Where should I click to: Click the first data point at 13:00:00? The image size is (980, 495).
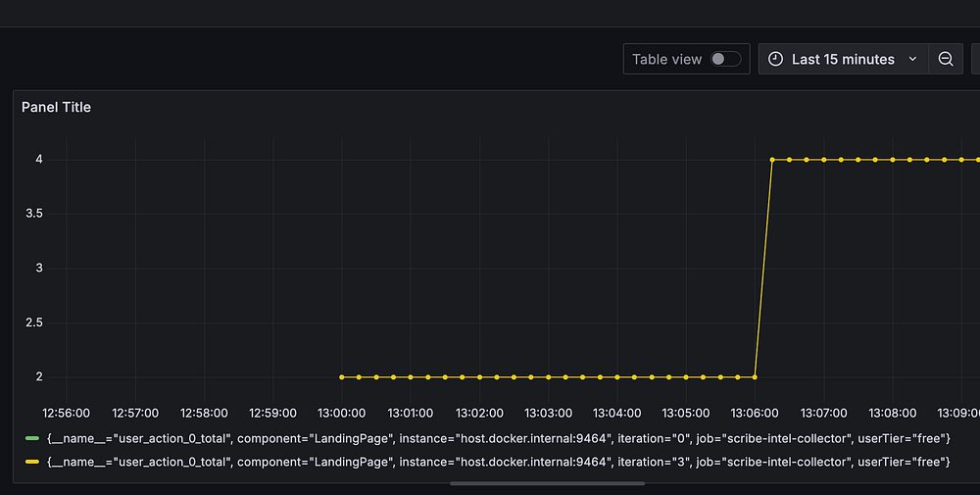342,376
